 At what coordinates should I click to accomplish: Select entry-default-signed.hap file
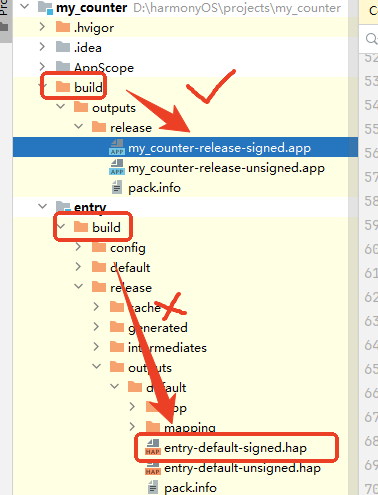[x=235, y=448]
